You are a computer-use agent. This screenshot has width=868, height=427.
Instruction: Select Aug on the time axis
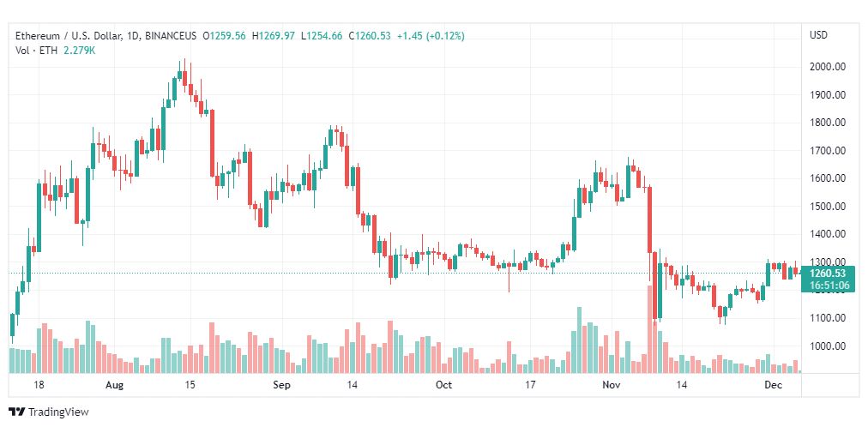(114, 386)
